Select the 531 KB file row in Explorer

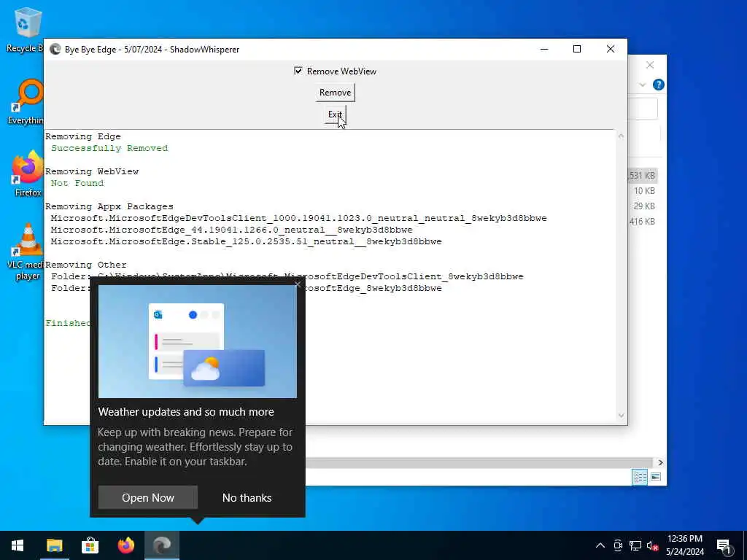tap(642, 176)
